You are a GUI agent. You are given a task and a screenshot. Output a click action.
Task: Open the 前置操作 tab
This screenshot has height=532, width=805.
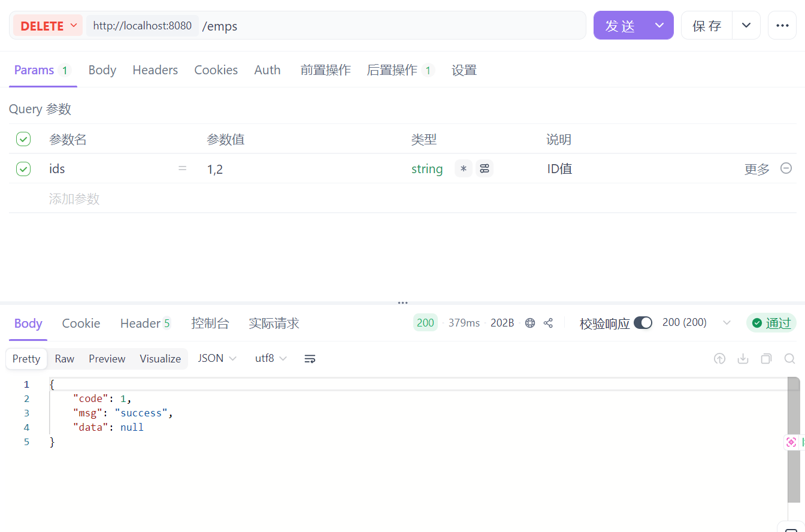point(325,70)
